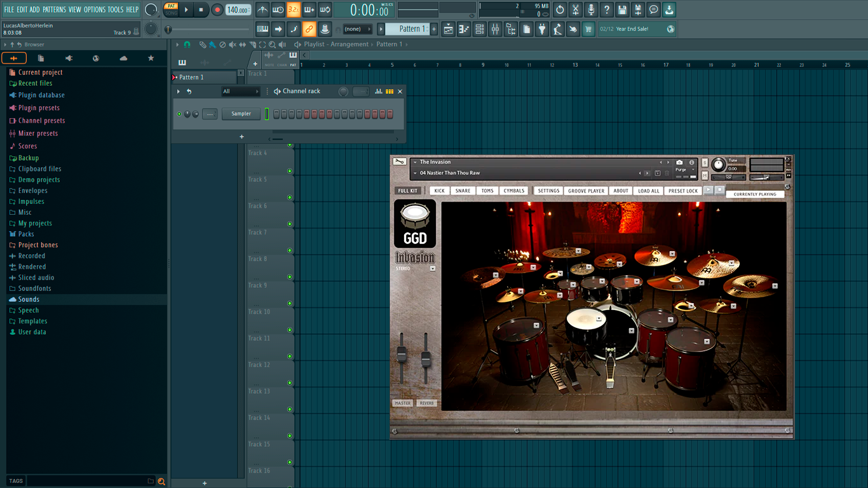Click the Kontakt wrench icon in Invasion plugin
This screenshot has width=868, height=488.
tap(400, 162)
